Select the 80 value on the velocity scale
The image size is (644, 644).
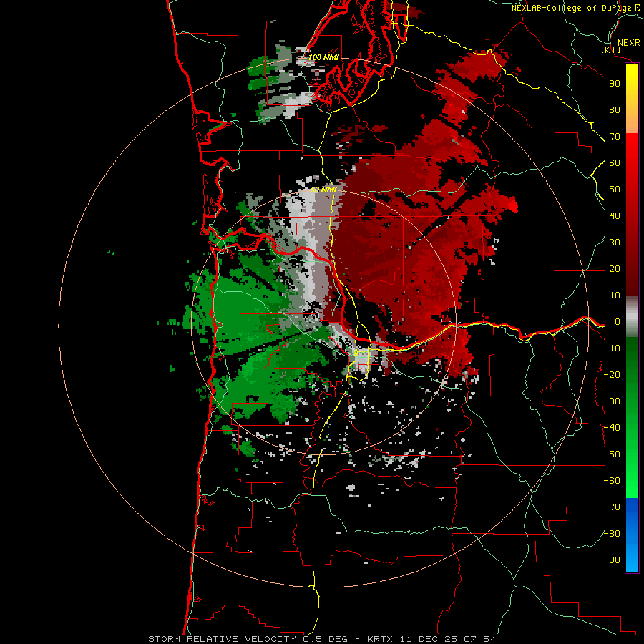[615, 109]
